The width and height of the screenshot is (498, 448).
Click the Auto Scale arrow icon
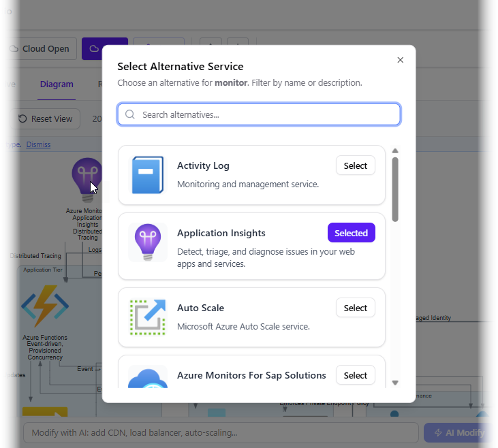tap(147, 317)
